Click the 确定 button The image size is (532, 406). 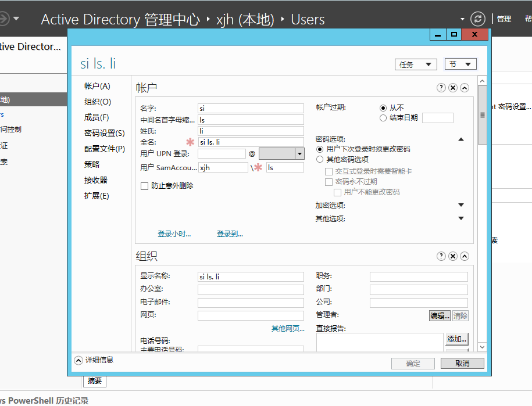pos(413,363)
